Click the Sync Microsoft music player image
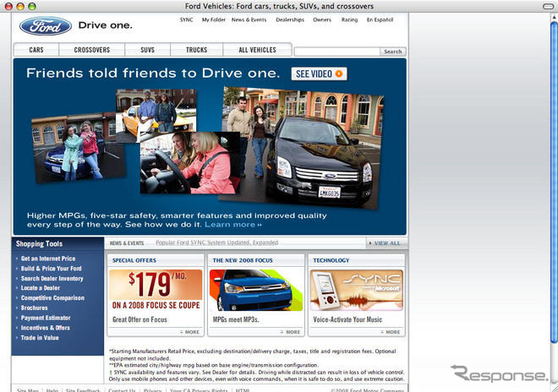Screen dimensions: 558x392 point(356,290)
